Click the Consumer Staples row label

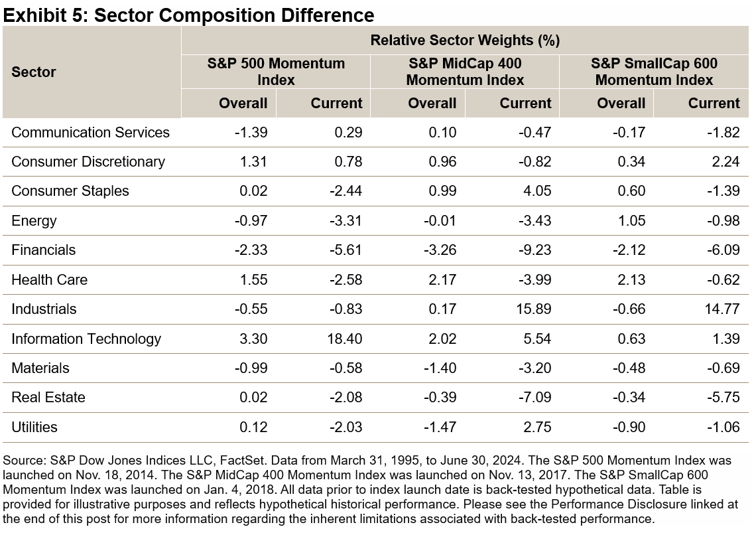coord(70,191)
